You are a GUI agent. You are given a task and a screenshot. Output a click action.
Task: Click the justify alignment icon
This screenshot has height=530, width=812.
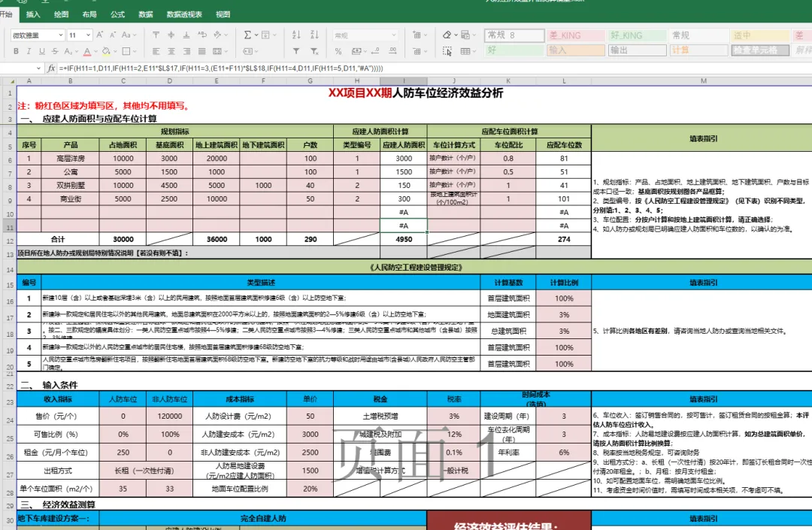[202, 51]
